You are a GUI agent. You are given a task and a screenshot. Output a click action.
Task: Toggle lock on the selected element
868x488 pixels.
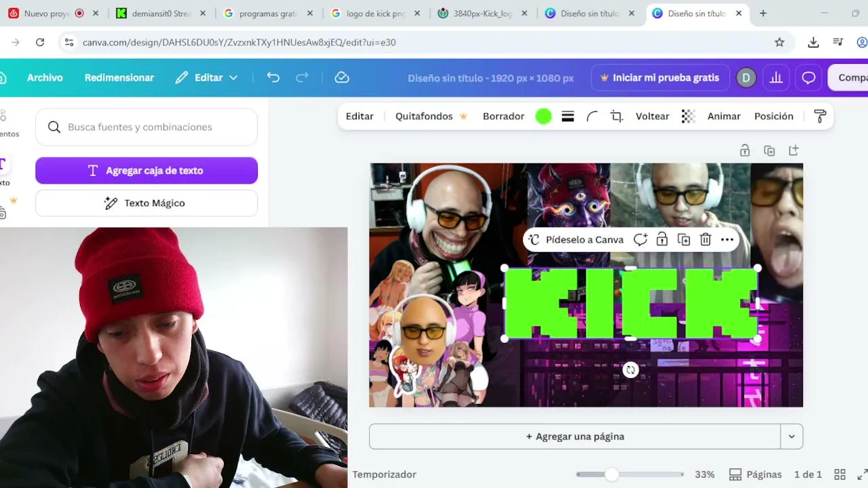[662, 239]
